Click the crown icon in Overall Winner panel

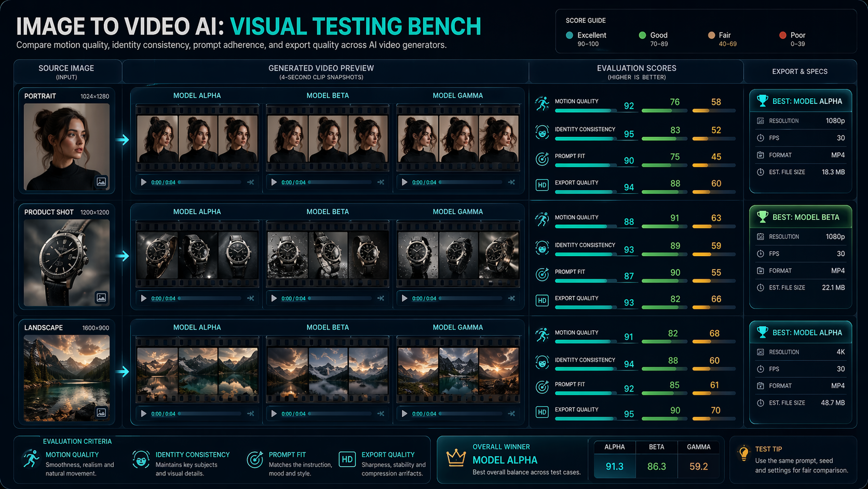(x=456, y=458)
